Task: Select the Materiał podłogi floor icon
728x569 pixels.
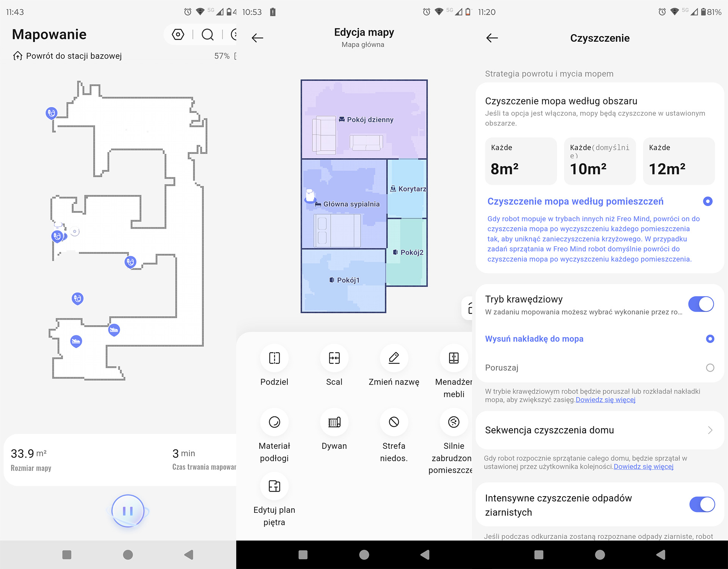Action: [x=274, y=422]
